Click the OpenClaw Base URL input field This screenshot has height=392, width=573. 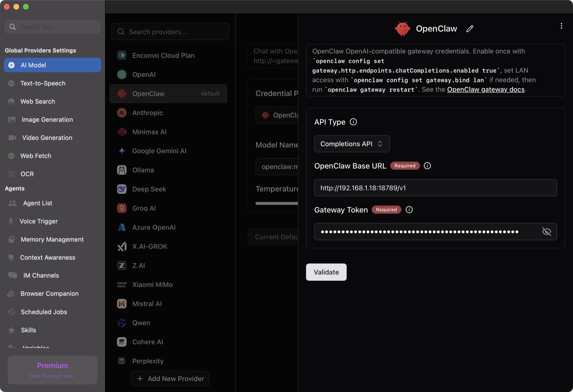tap(435, 188)
